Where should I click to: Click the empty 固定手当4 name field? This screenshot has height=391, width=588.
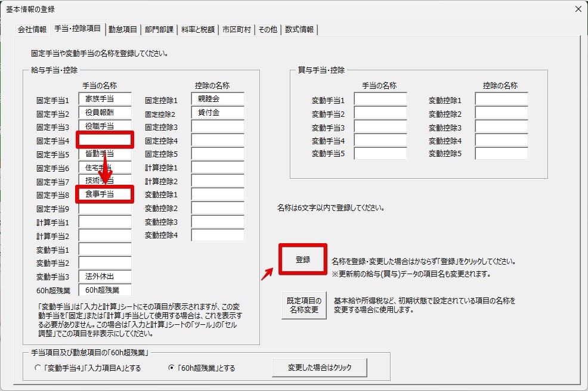pos(105,141)
